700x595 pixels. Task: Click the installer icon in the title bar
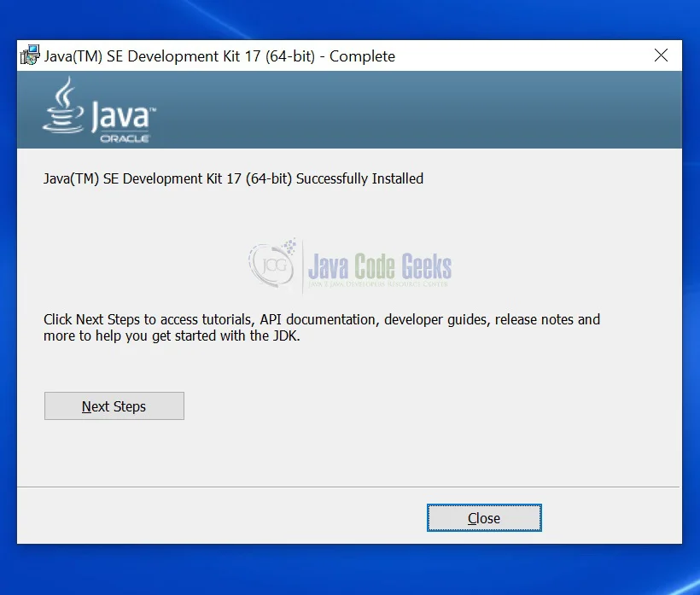pyautogui.click(x=31, y=55)
